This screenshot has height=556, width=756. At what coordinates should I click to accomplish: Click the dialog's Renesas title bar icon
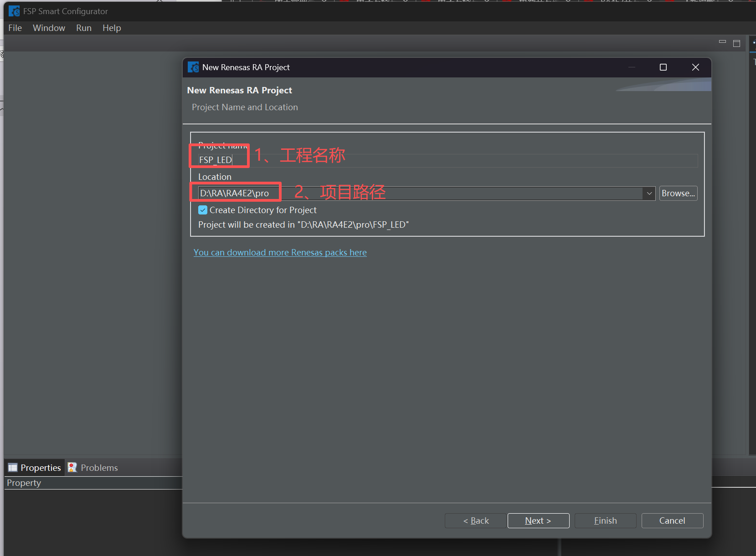(193, 67)
